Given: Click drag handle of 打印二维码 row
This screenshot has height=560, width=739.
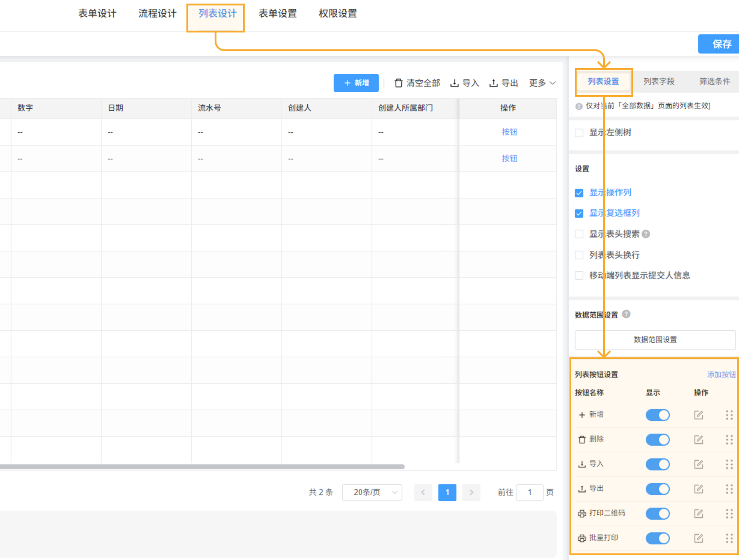Looking at the screenshot, I should click(729, 514).
